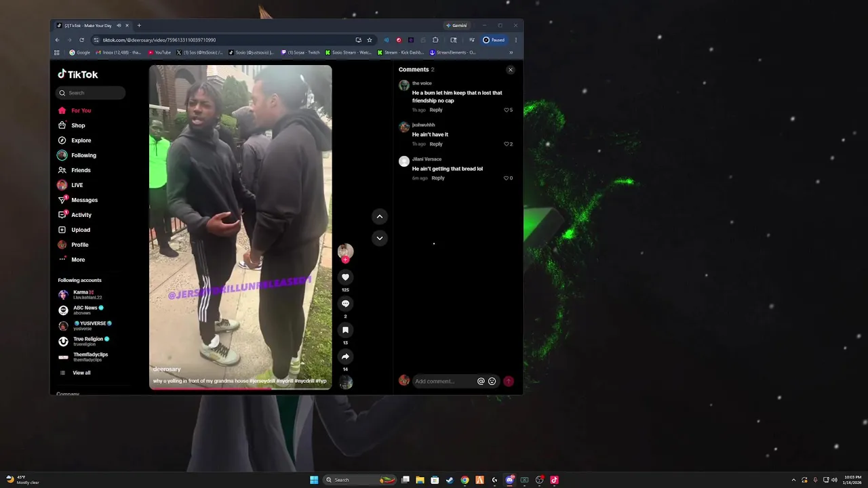868x488 pixels.
Task: Click the Chrome address bar URL
Action: (159, 40)
